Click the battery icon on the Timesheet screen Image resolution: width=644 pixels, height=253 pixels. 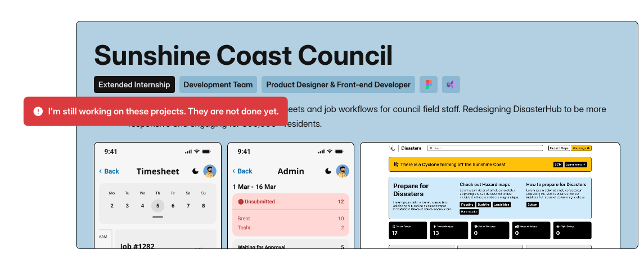tap(206, 152)
